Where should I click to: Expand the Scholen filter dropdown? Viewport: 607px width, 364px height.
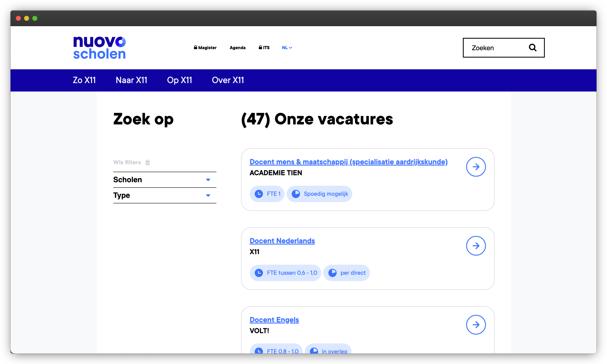point(164,180)
